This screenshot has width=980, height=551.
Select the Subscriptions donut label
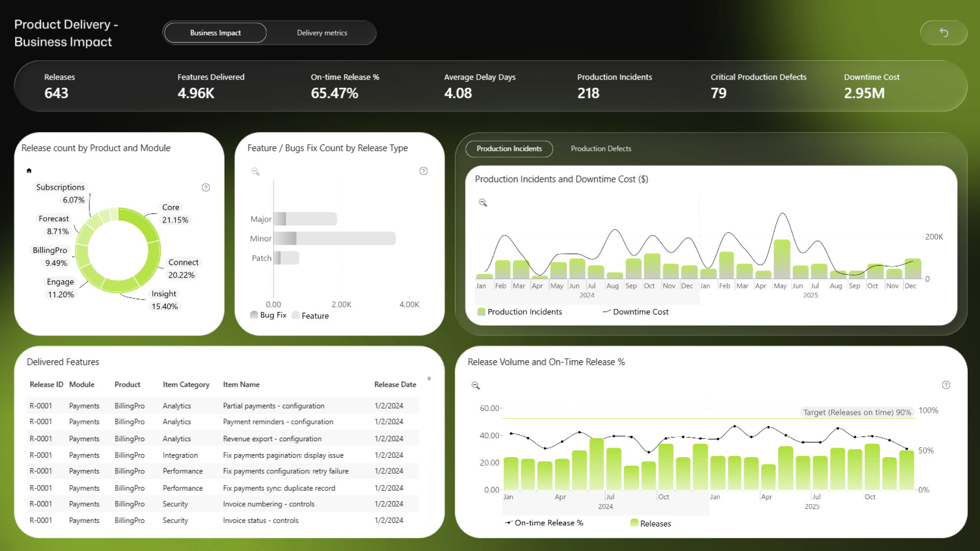coord(60,187)
